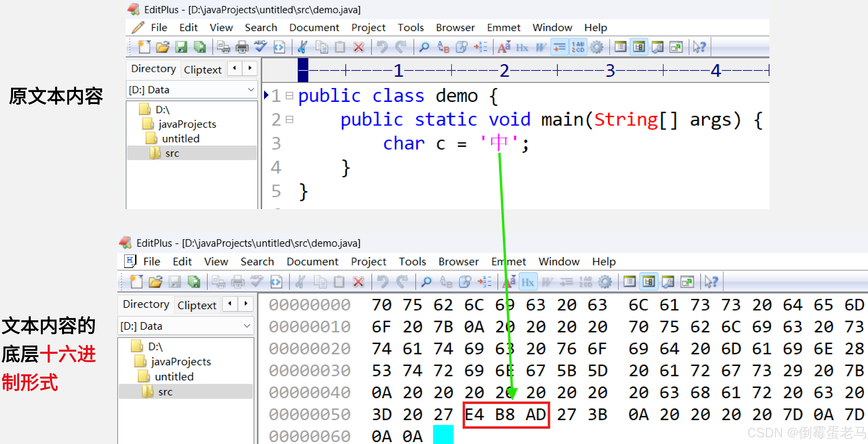Cut the selected text

(302, 47)
